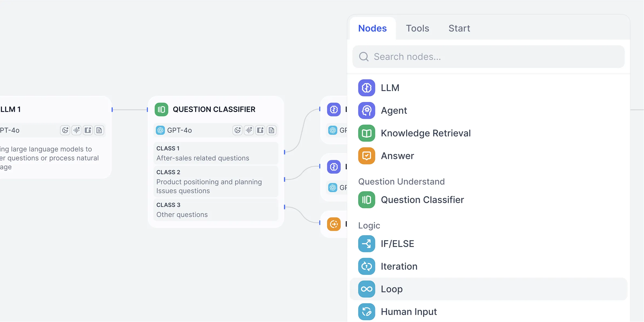Click the orange Answer node icon

366,156
